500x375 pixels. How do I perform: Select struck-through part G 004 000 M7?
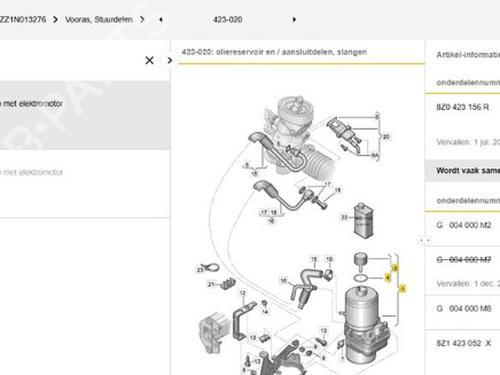click(x=464, y=259)
